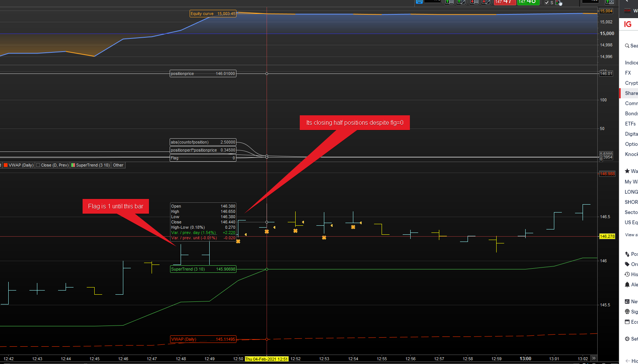Open the Search icon in IG sidebar
The height and width of the screenshot is (364, 638).
(x=627, y=46)
